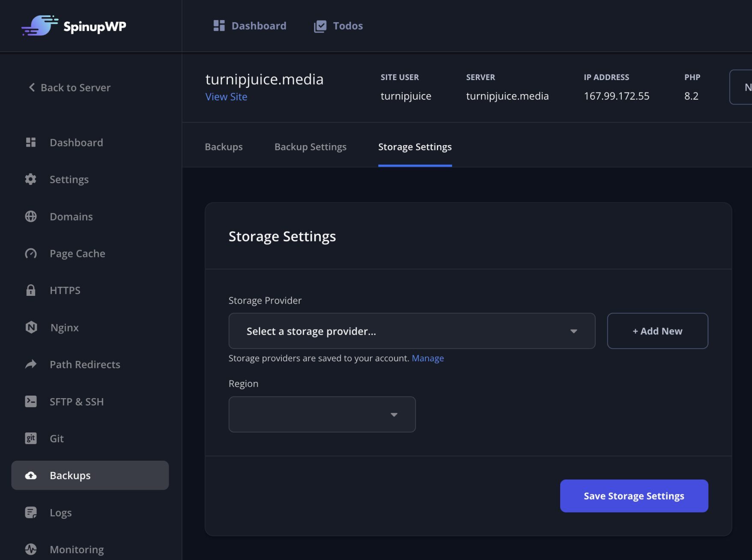Click the server name turnipjuice.media
This screenshot has width=752, height=560.
(x=507, y=96)
